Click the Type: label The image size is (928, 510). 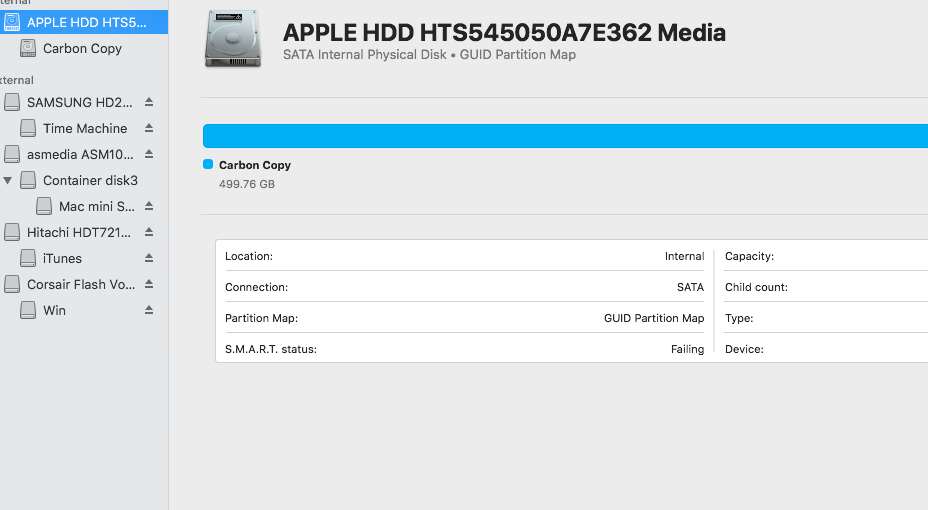(739, 318)
